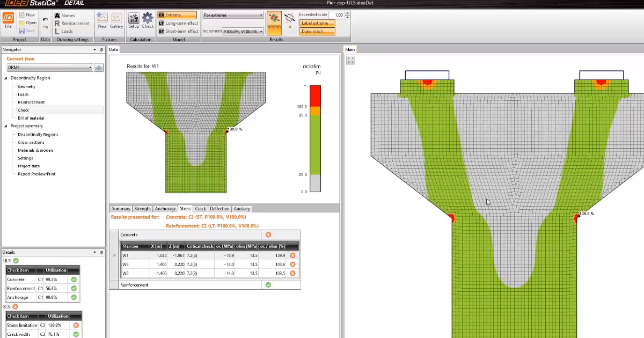Open the Pictures Gallery
Viewport: 644px width, 338px height.
pos(116,20)
